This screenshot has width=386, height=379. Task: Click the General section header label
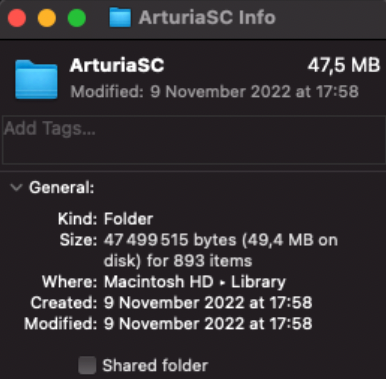pos(62,187)
